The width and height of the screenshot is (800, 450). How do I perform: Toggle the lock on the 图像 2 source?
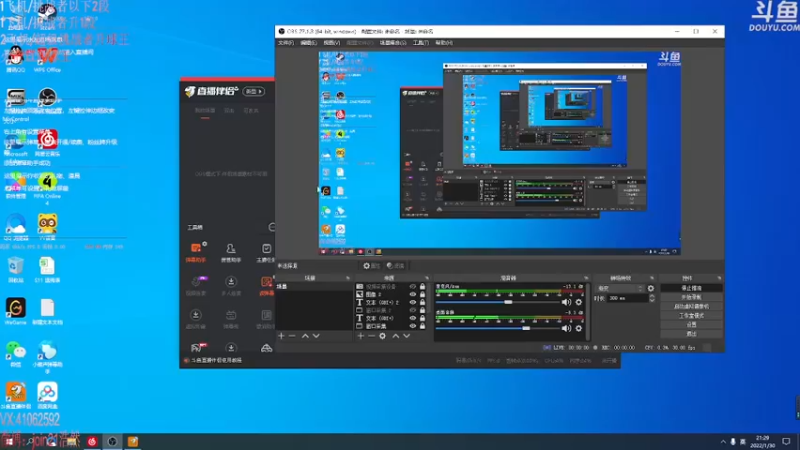coord(422,294)
